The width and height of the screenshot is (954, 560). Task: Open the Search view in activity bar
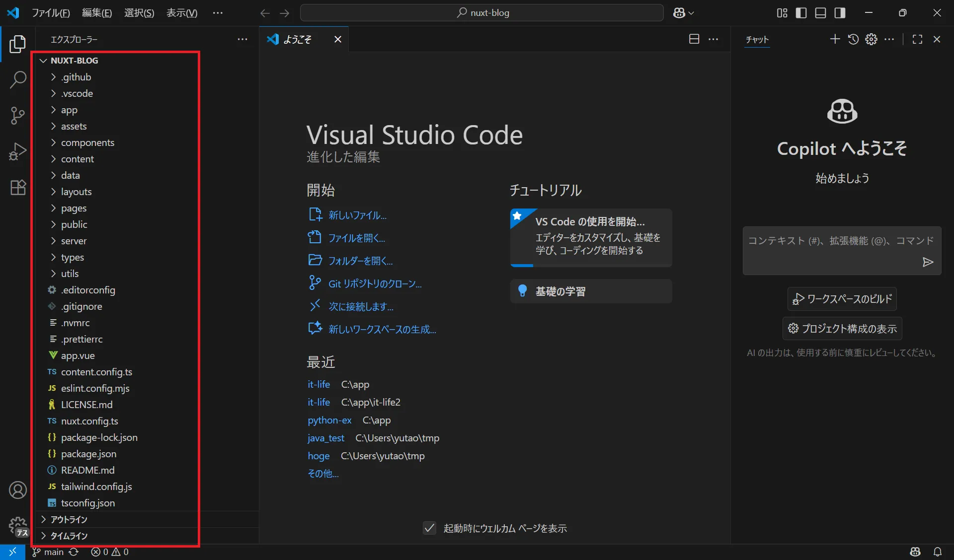tap(17, 79)
